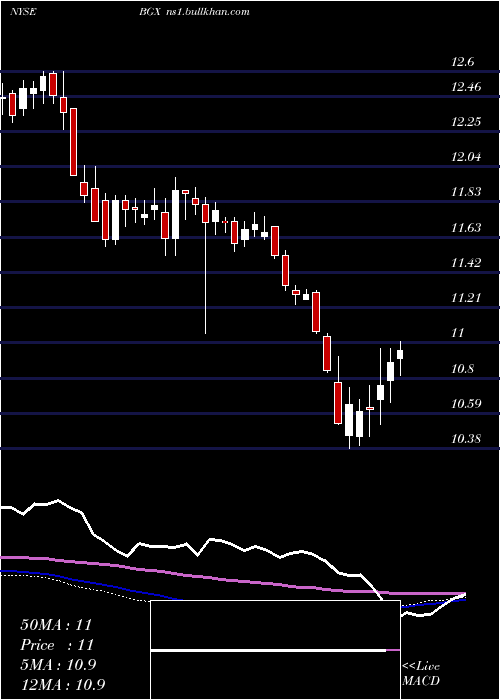This screenshot has height=700, width=500.
Task: Click the 10.59 price axis label
Action: pos(466,404)
